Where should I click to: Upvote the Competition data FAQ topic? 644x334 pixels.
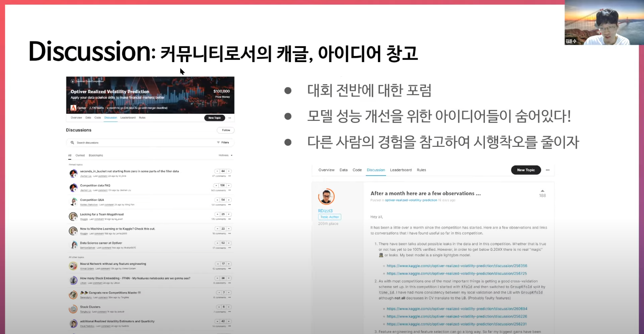pos(217,185)
